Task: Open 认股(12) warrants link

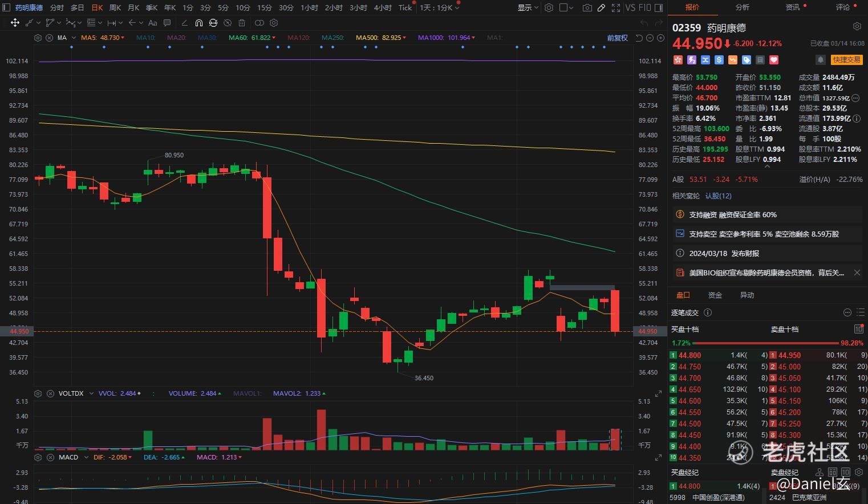Action: 719,196
